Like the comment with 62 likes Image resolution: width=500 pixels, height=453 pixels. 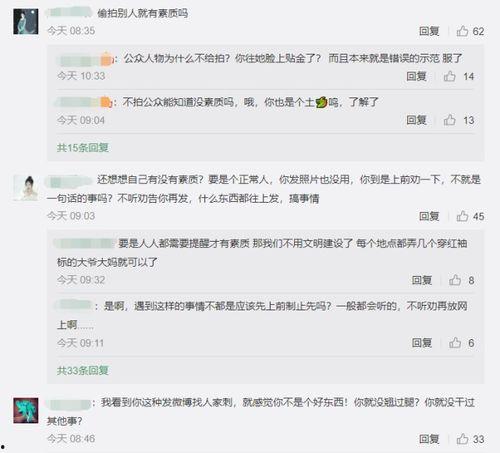coord(462,31)
